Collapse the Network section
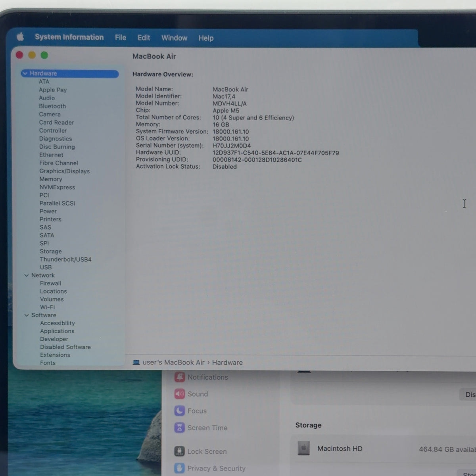The image size is (476, 476). click(27, 275)
